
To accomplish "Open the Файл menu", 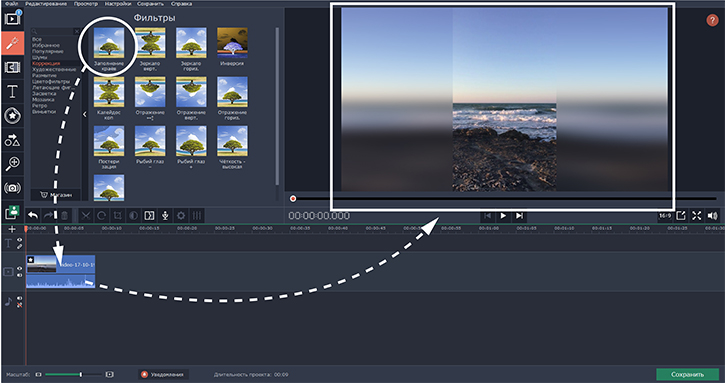I will coord(11,4).
